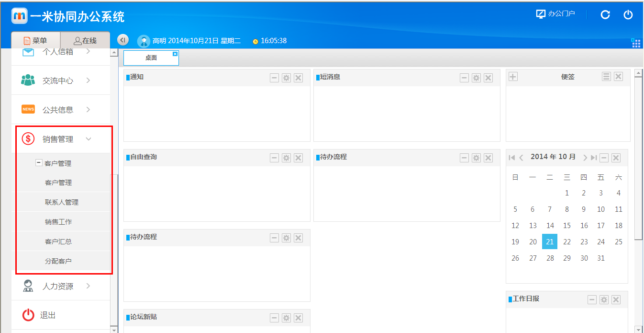Select the 桌面 tab
Viewport: 644px width, 333px height.
[151, 58]
